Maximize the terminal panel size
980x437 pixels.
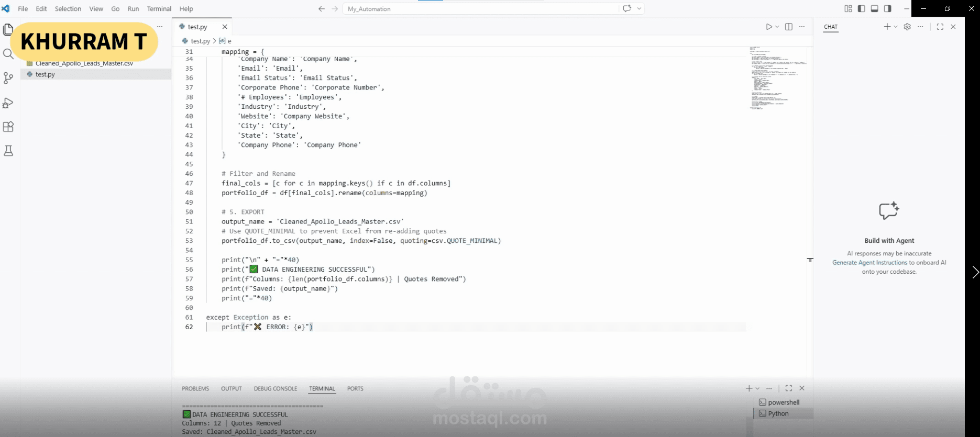(x=789, y=388)
